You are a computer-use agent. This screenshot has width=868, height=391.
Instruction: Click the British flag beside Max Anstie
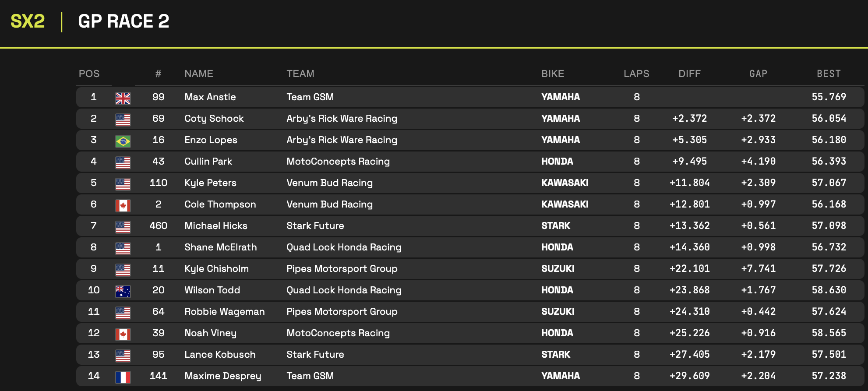click(x=123, y=98)
